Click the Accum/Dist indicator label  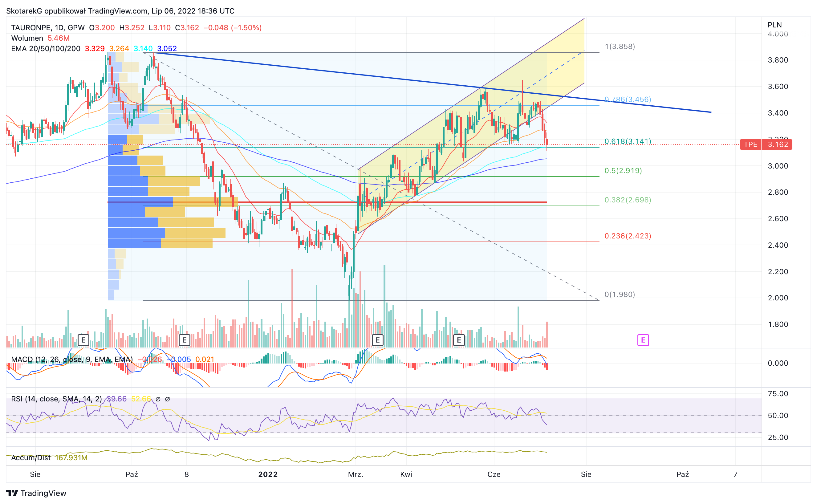pyautogui.click(x=31, y=458)
